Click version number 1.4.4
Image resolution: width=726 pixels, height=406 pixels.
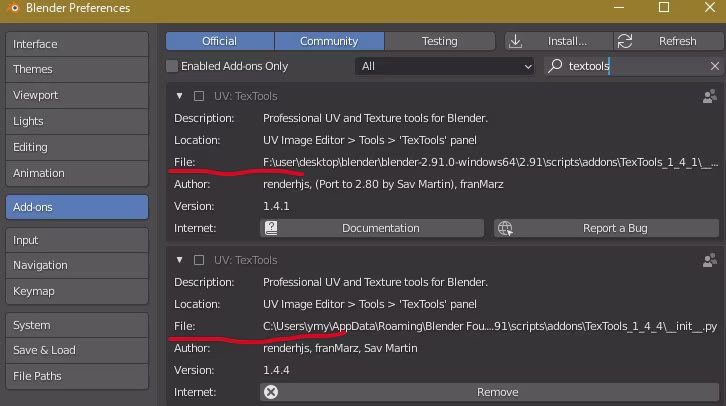(x=276, y=370)
